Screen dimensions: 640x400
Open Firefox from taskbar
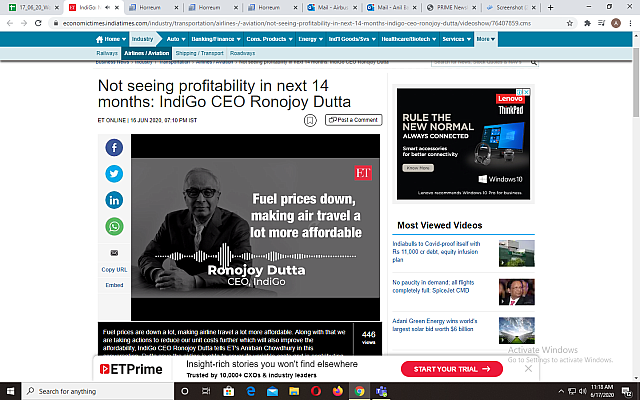coord(338,391)
